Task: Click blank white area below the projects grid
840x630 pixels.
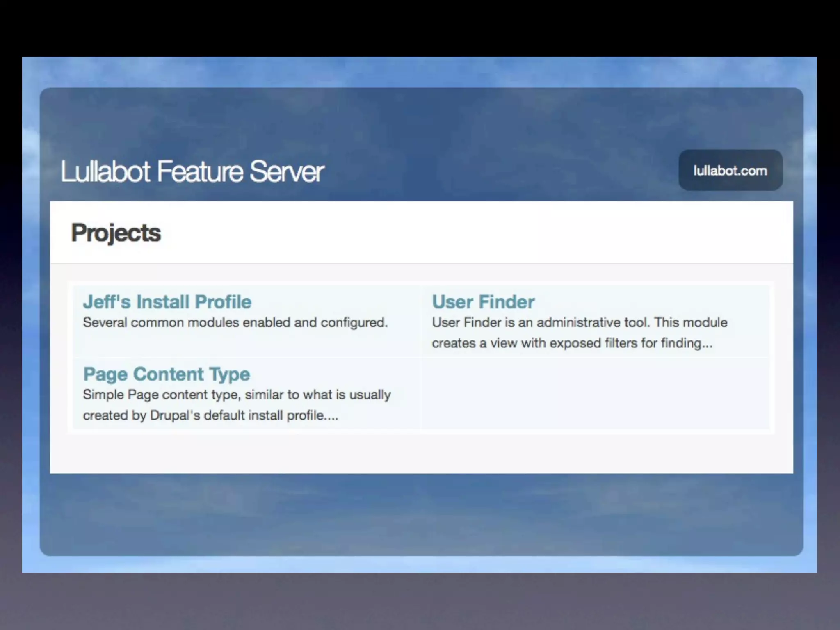Action: tap(421, 453)
